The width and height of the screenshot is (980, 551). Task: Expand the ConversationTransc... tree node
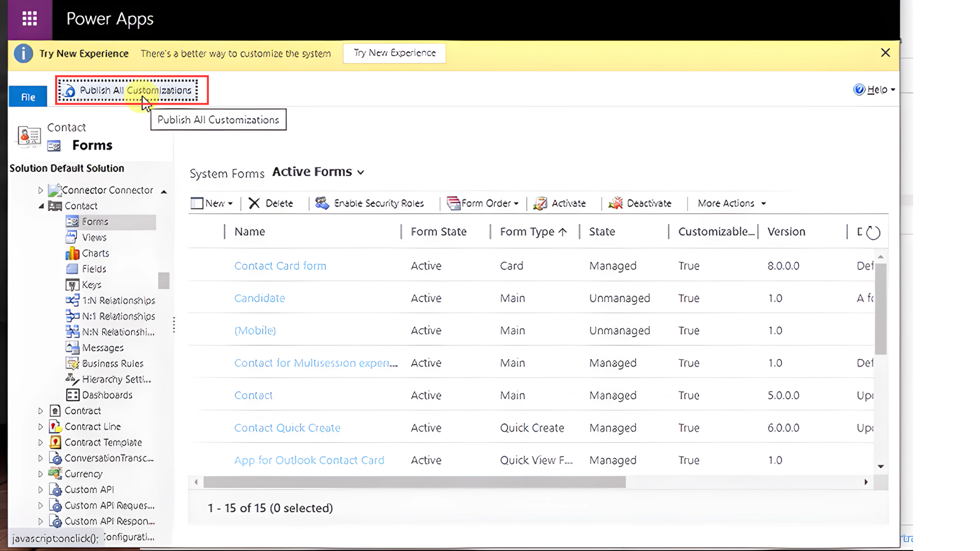(x=40, y=458)
